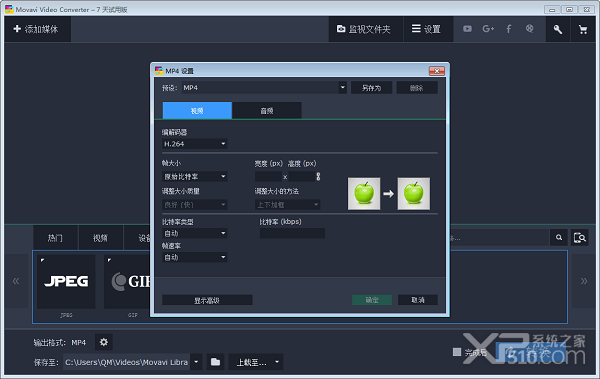Screen dimensions: 600x379
Task: Open the resize method dropdown
Action: 287,205
